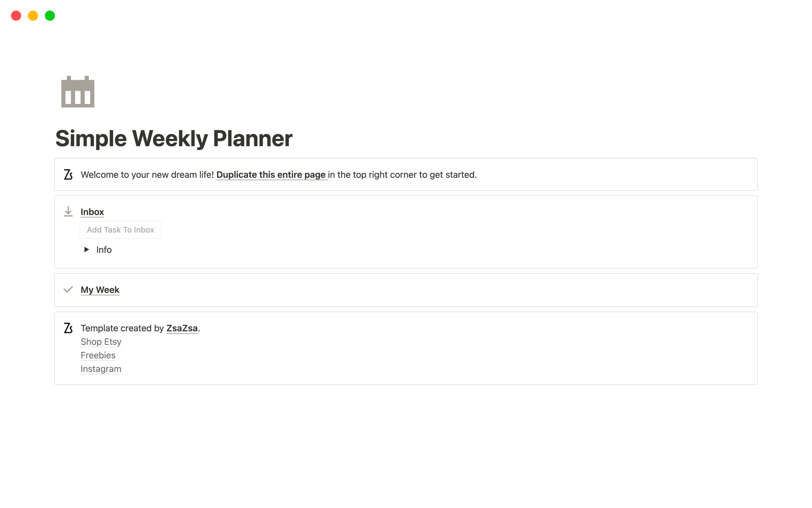This screenshot has height=508, width=812.
Task: Open the Freebies link
Action: point(98,355)
